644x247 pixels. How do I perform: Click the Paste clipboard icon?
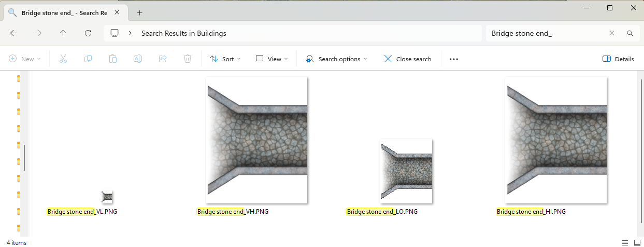(113, 59)
